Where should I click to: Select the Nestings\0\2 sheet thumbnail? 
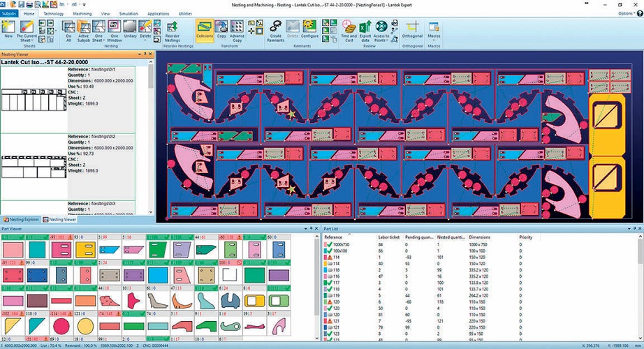pos(34,167)
